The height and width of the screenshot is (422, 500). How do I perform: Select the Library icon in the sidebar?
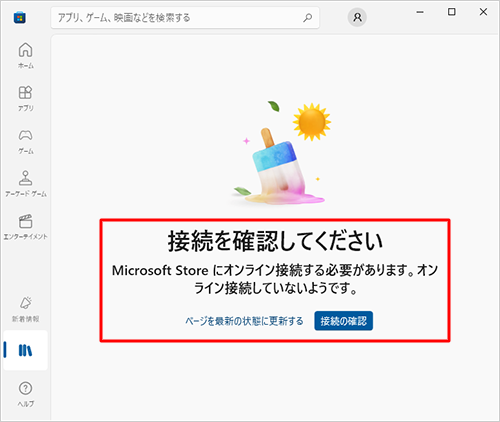click(x=25, y=350)
